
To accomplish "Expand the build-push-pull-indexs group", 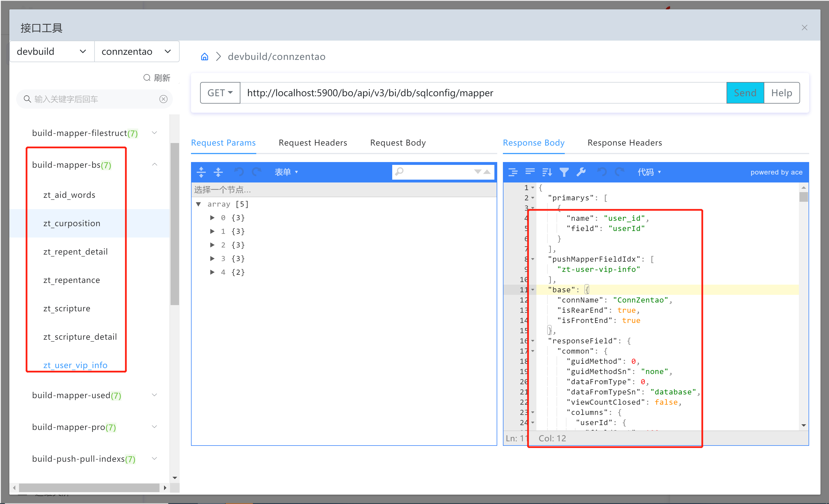I will tap(154, 459).
